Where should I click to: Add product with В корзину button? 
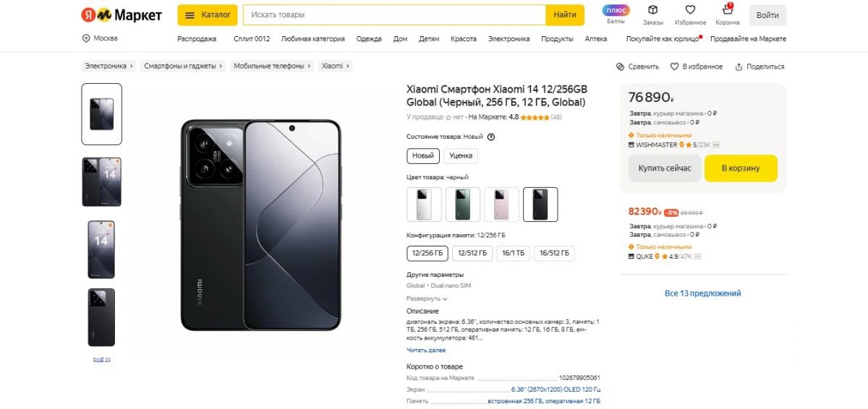pos(741,168)
